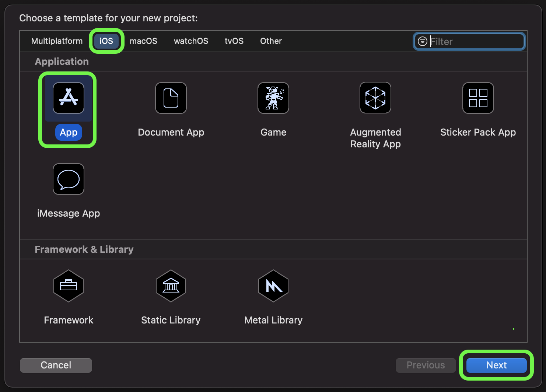Pick the Framework toolbox icon
The width and height of the screenshot is (546, 392).
pos(69,286)
